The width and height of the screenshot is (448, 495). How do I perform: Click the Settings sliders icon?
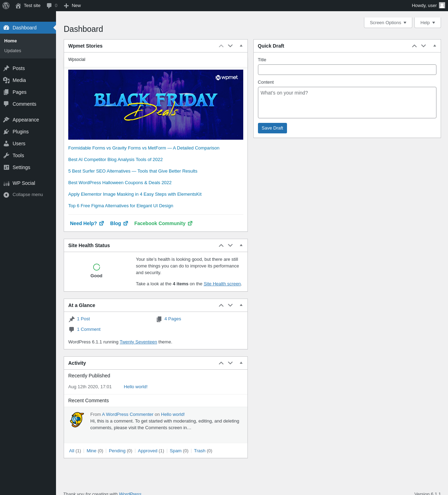(6, 167)
